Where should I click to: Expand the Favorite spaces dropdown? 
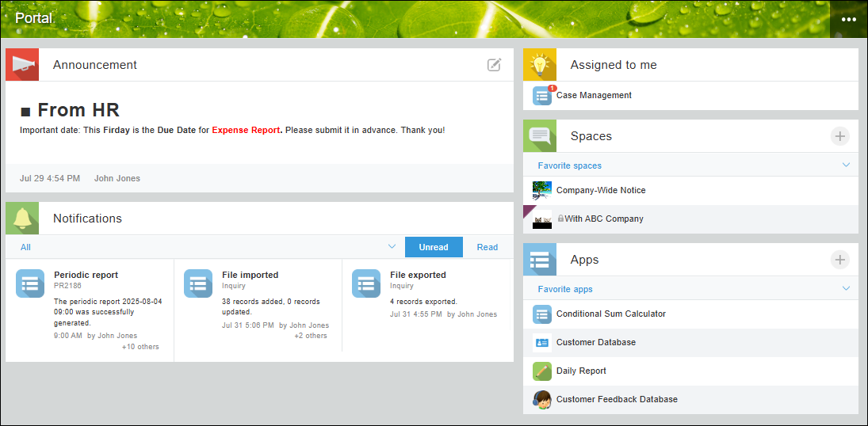coord(846,165)
